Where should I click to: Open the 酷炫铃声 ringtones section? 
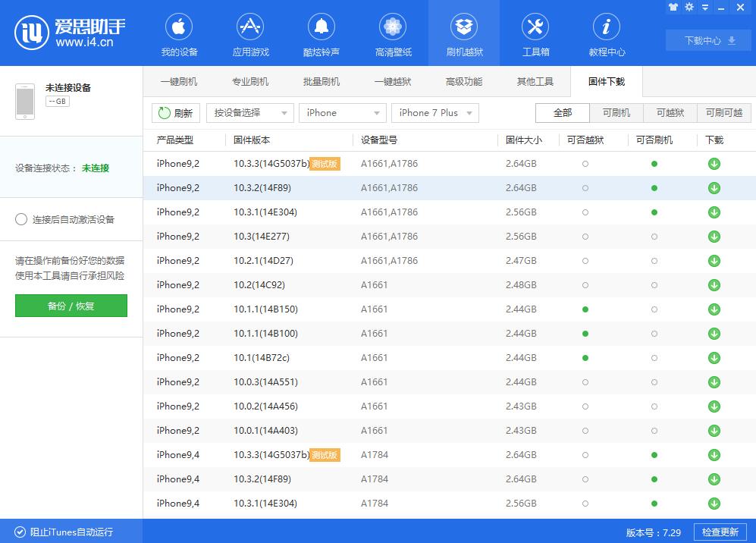point(321,33)
